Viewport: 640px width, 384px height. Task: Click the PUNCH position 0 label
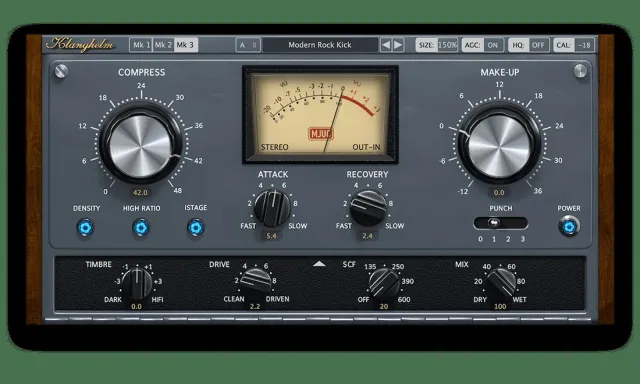[x=480, y=239]
